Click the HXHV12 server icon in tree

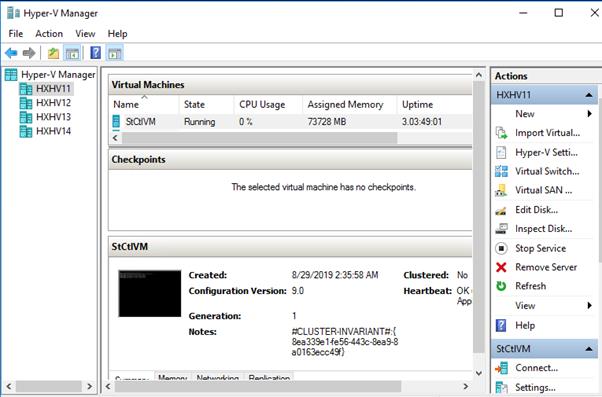(26, 103)
